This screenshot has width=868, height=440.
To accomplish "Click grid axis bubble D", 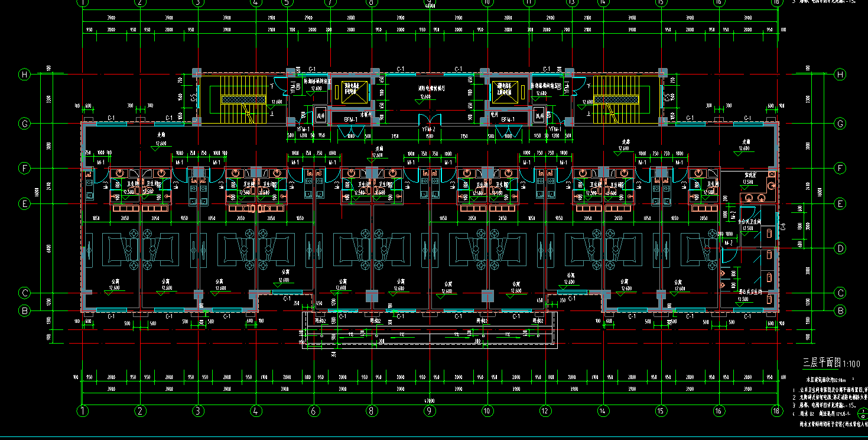I will point(840,249).
